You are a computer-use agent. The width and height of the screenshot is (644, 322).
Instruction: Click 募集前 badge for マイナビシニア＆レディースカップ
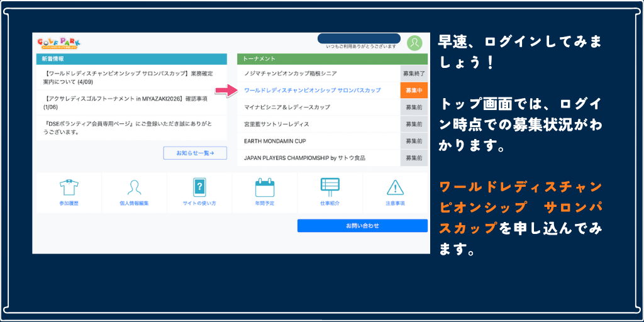pos(414,107)
